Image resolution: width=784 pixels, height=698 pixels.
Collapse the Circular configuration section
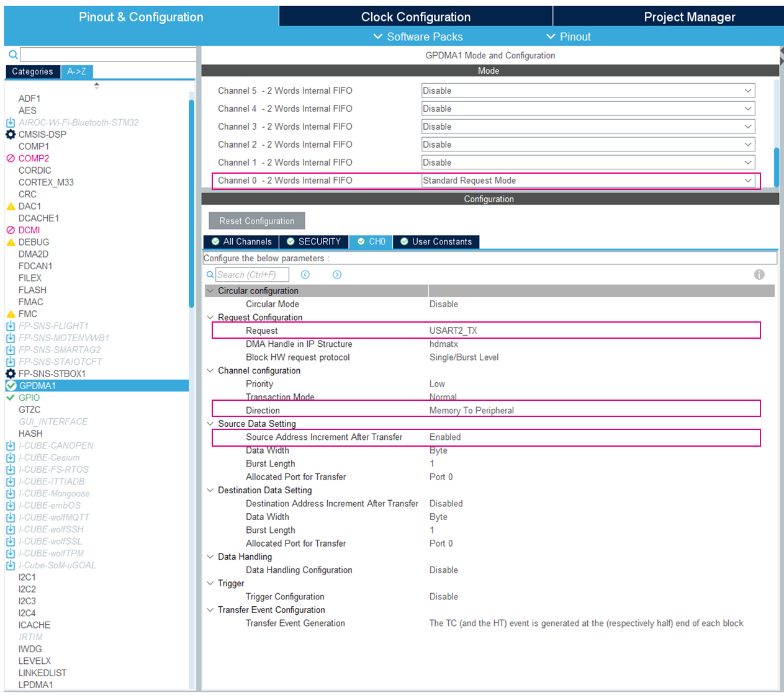(x=210, y=290)
